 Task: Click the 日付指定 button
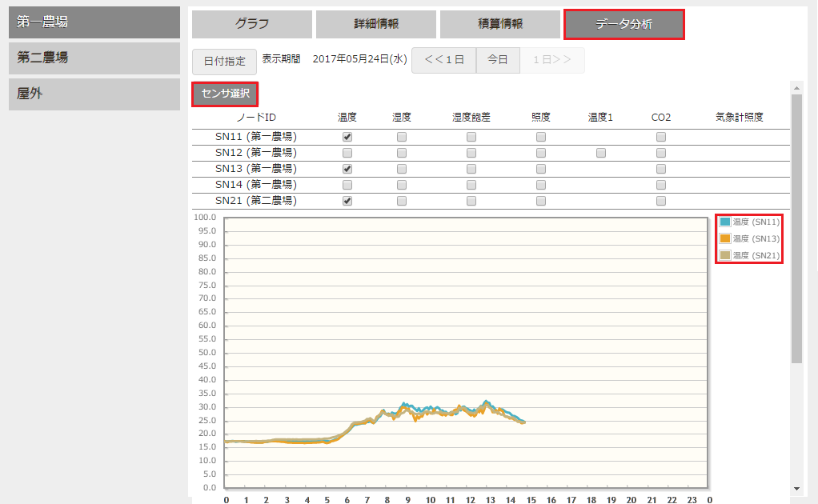(x=225, y=61)
